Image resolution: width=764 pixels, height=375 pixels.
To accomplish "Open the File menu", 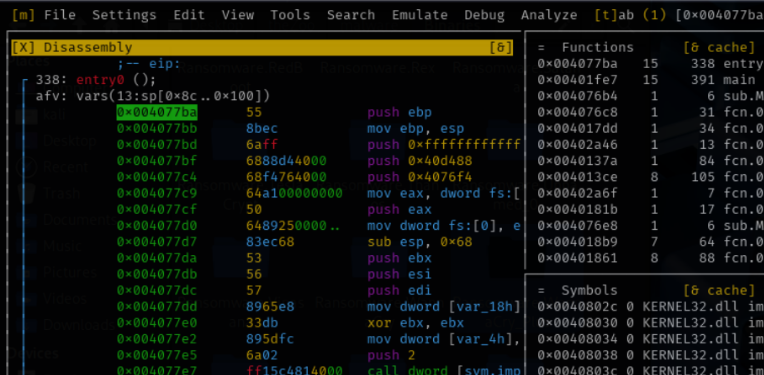I will [x=59, y=15].
